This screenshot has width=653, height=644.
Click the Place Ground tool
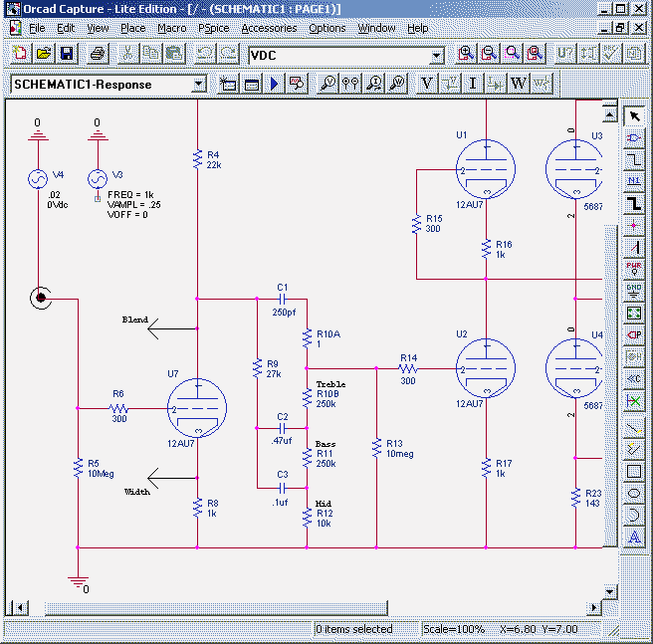click(x=634, y=290)
